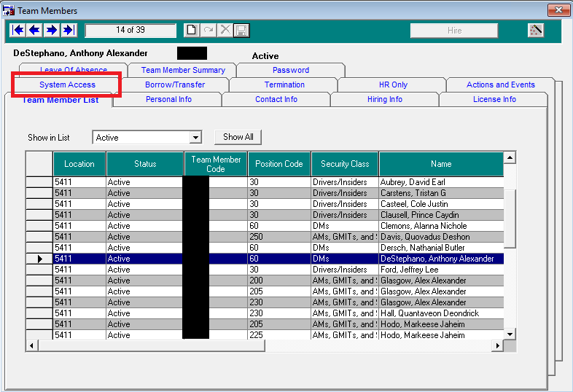Click the vertical scrollbar thumb of list

[x=510, y=219]
